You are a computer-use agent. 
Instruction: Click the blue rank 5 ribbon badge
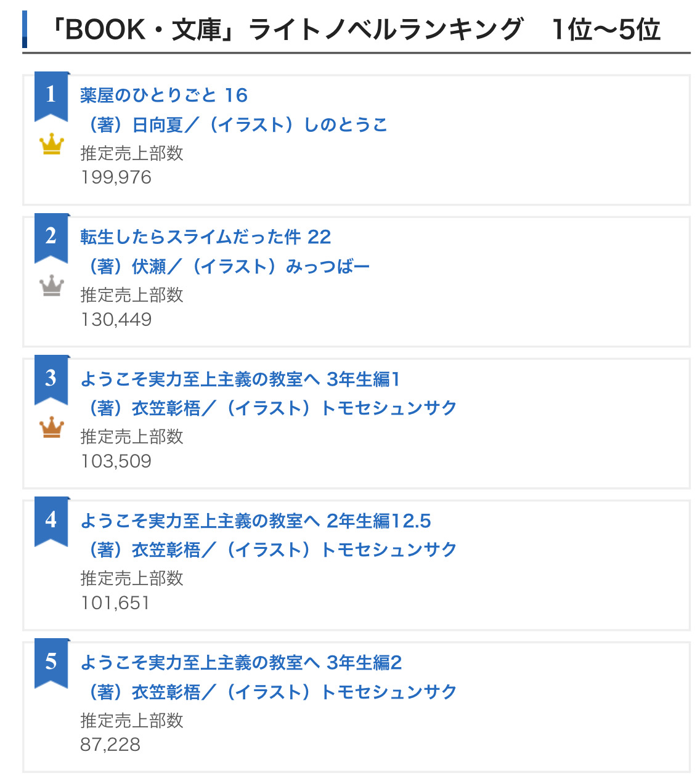pyautogui.click(x=51, y=662)
